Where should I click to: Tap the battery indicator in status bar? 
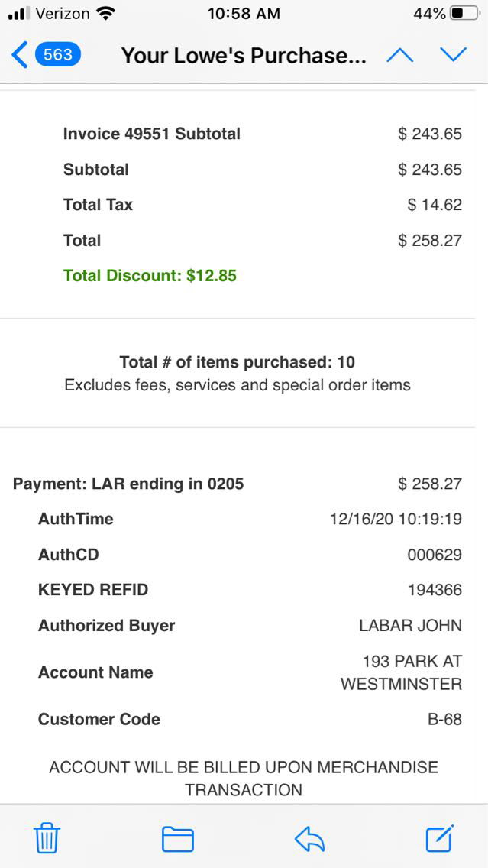466,14
